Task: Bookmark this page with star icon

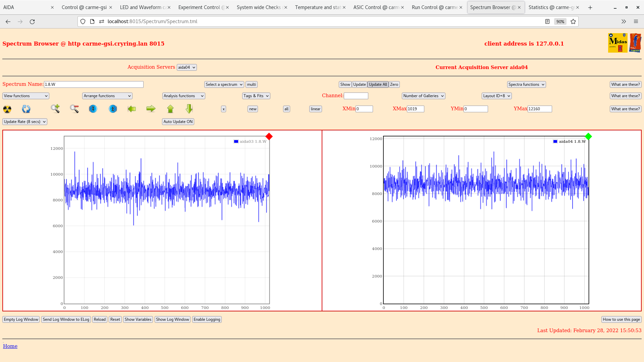Action: tap(573, 21)
